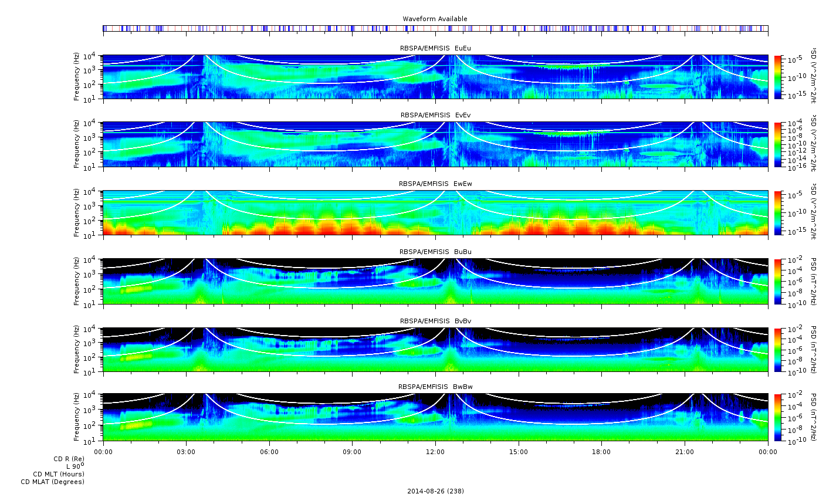Click the "Waveform Available" title text
Image resolution: width=826 pixels, height=504 pixels.
pos(435,19)
